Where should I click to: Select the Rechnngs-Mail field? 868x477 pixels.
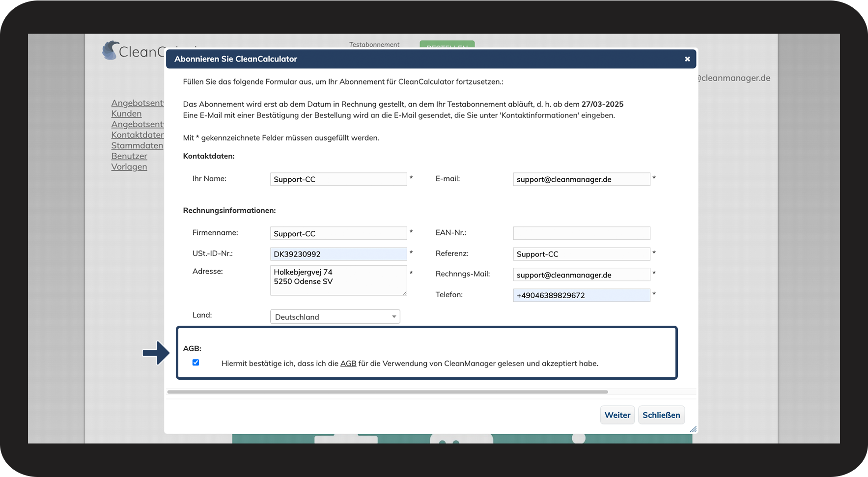pyautogui.click(x=581, y=275)
